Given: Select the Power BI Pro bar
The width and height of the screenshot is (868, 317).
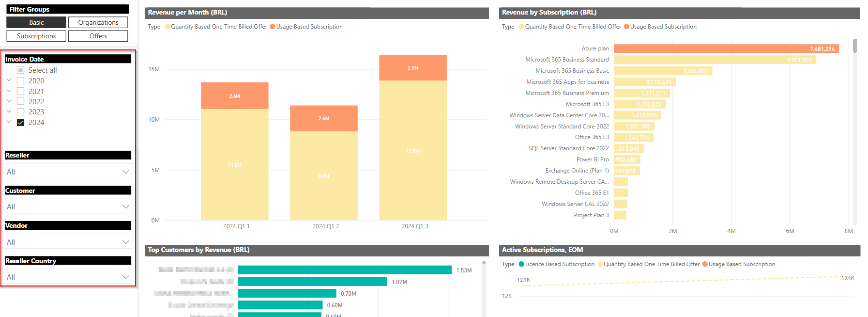Looking at the screenshot, I should (x=627, y=159).
